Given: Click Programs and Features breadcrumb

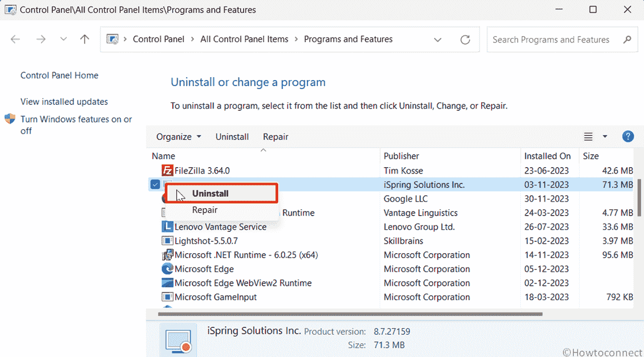Looking at the screenshot, I should (348, 39).
